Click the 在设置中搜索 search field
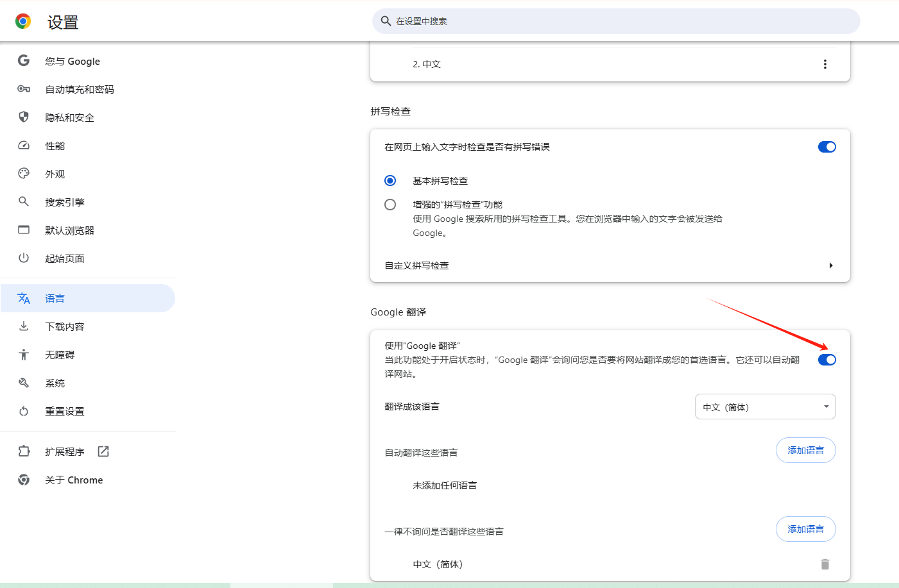Image resolution: width=899 pixels, height=588 pixels. (x=616, y=21)
